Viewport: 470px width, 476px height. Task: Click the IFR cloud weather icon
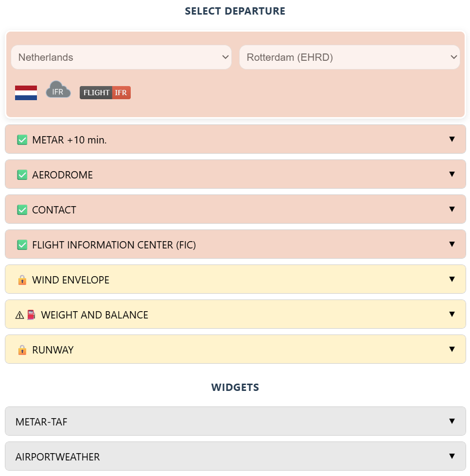tap(58, 90)
